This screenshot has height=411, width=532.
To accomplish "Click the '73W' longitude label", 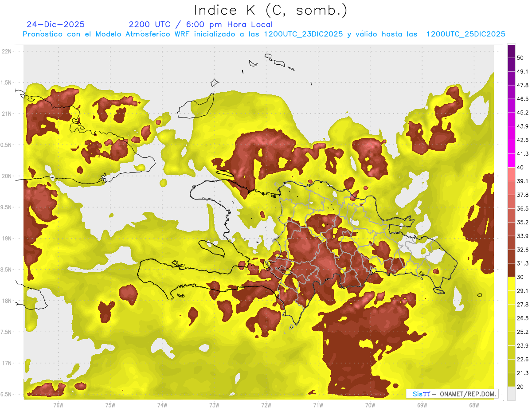I will (214, 405).
